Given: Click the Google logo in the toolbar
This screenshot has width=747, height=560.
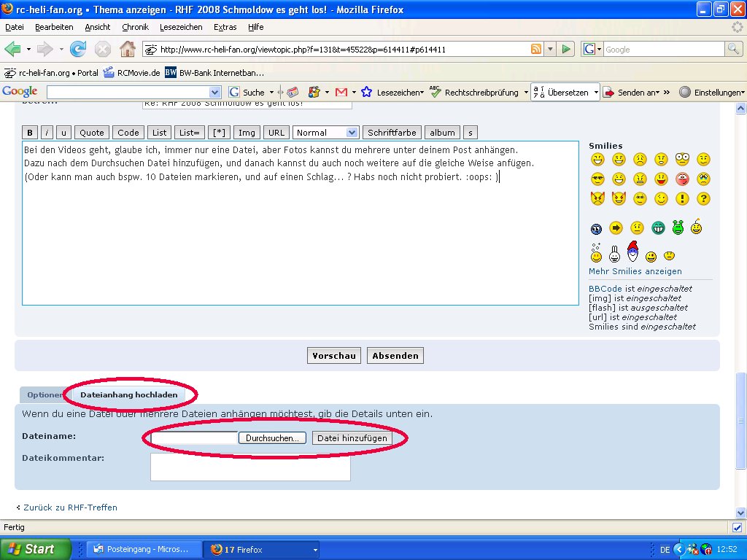Looking at the screenshot, I should pyautogui.click(x=20, y=91).
